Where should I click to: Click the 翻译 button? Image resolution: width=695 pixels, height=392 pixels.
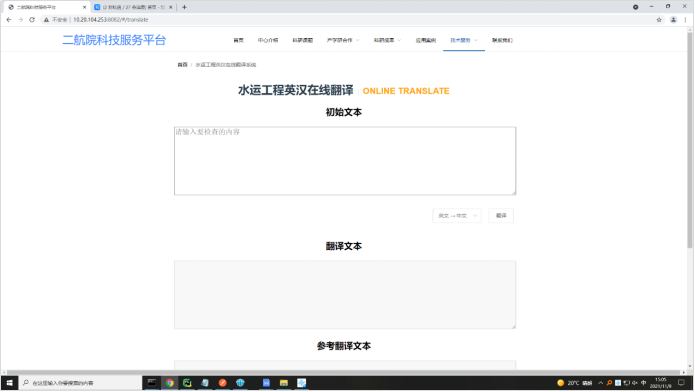(x=501, y=216)
